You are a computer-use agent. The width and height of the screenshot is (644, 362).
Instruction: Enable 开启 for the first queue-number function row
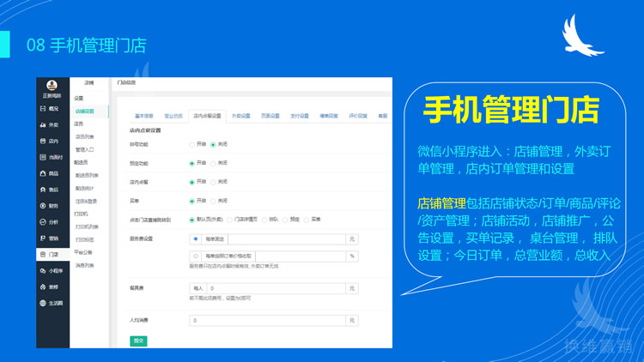click(191, 144)
